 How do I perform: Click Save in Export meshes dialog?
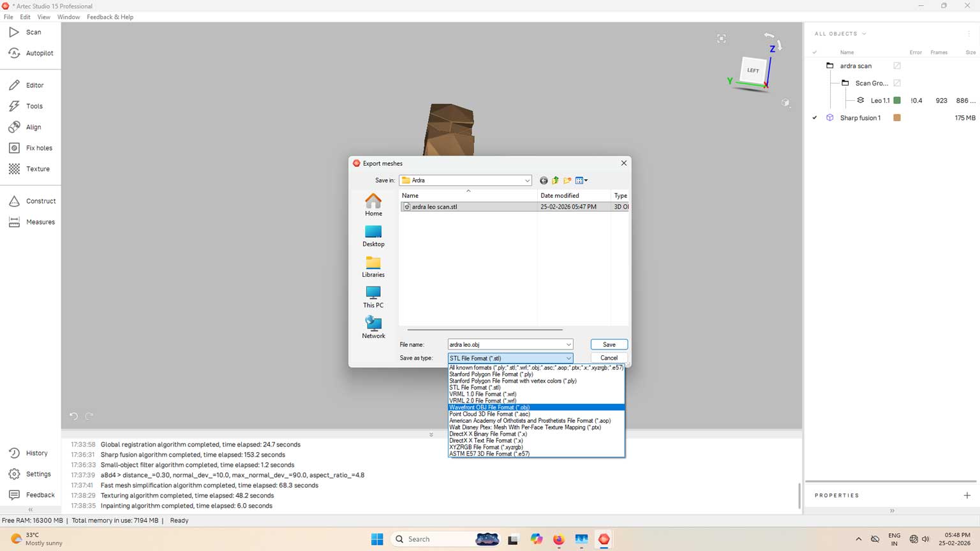(609, 344)
